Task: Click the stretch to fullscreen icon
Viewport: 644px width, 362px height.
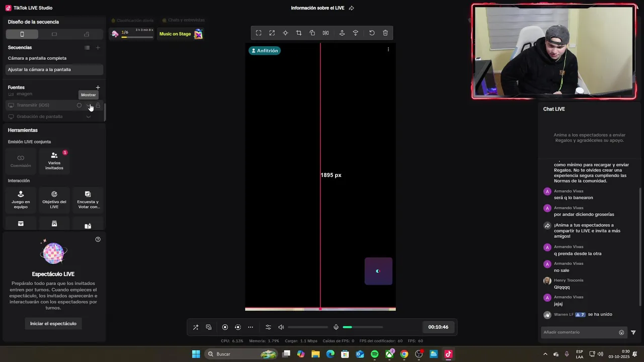Action: 272,33
